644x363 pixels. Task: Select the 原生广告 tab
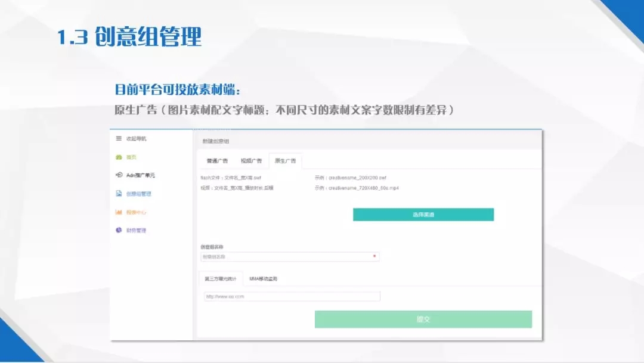[x=285, y=160]
